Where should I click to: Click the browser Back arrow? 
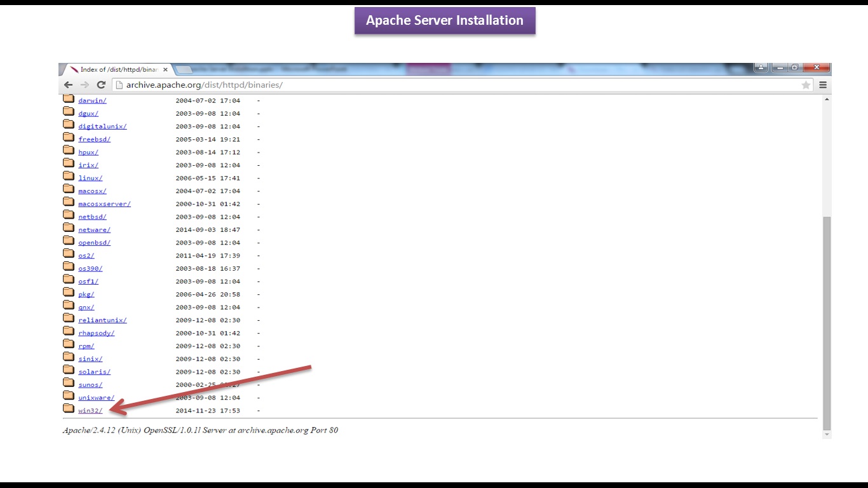(68, 85)
